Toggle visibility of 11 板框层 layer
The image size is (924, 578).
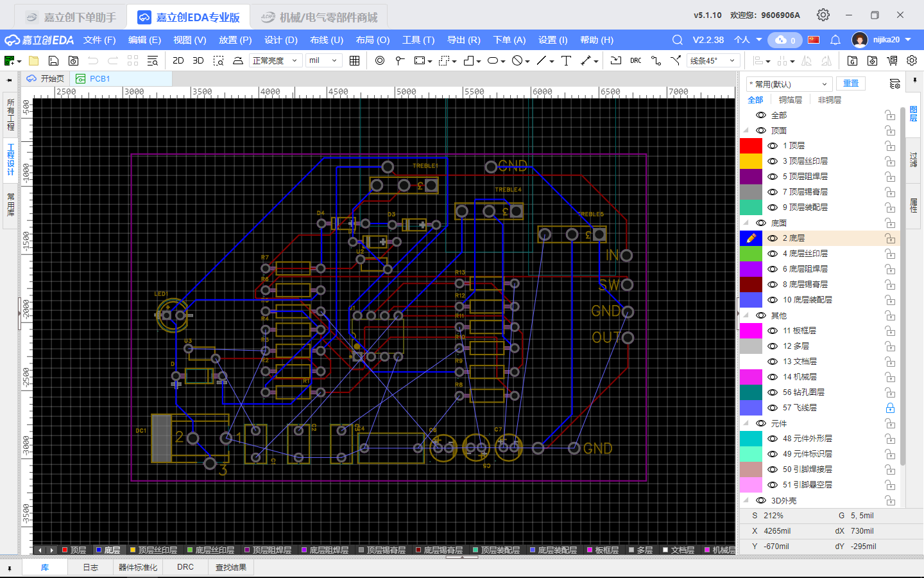773,331
